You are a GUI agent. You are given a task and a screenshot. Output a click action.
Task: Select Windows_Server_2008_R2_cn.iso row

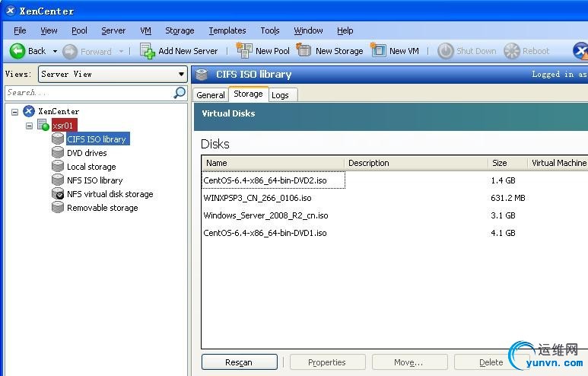point(395,215)
